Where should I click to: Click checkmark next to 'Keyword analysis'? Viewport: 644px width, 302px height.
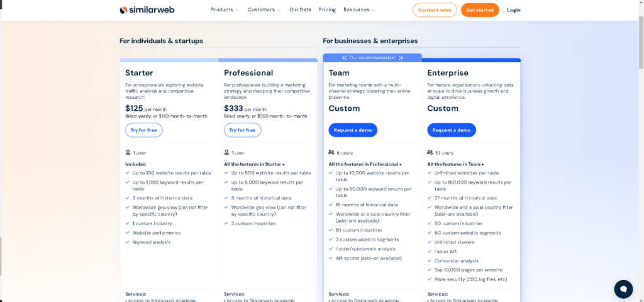(x=128, y=242)
